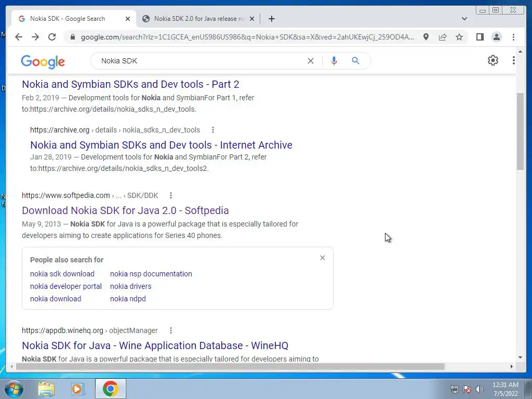The width and height of the screenshot is (532, 399).
Task: Close the Nokia SDK 2.0 release notes tab
Action: (252, 19)
